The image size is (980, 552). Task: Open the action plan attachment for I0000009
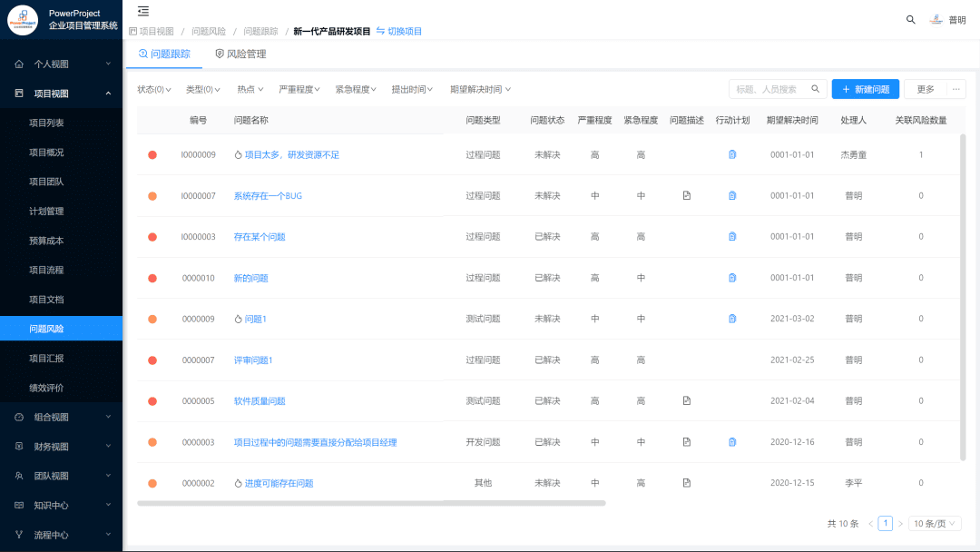pyautogui.click(x=732, y=154)
